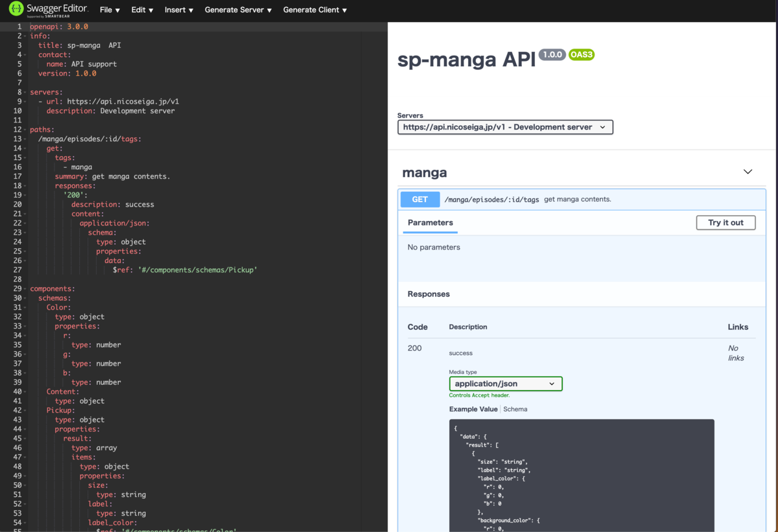Click the 200 response code
This screenshot has width=778, height=532.
415,348
